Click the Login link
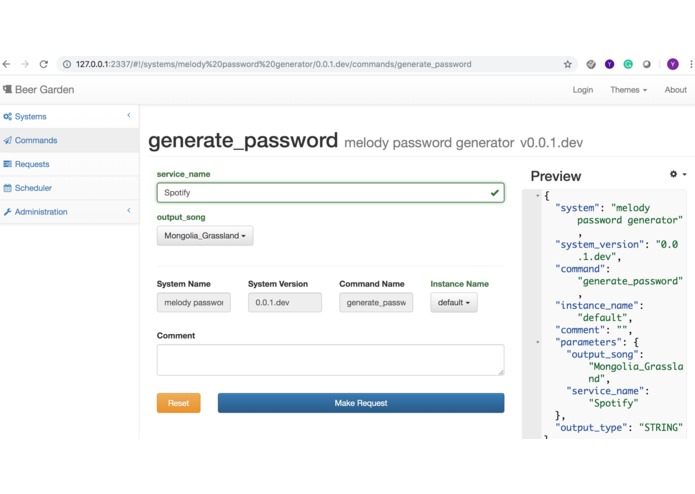This screenshot has height=494, width=695. pyautogui.click(x=582, y=90)
